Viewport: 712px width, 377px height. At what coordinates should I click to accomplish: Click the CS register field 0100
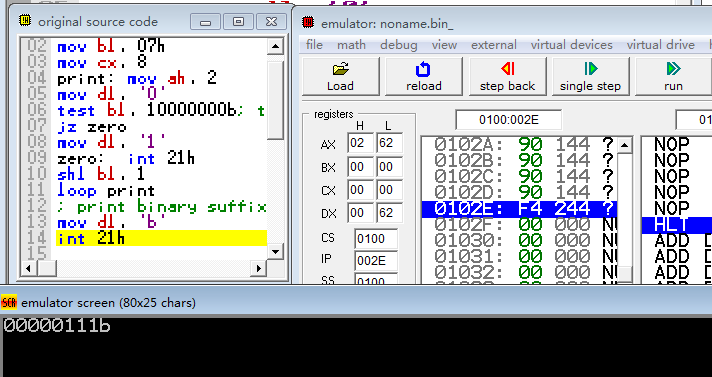[x=376, y=238]
